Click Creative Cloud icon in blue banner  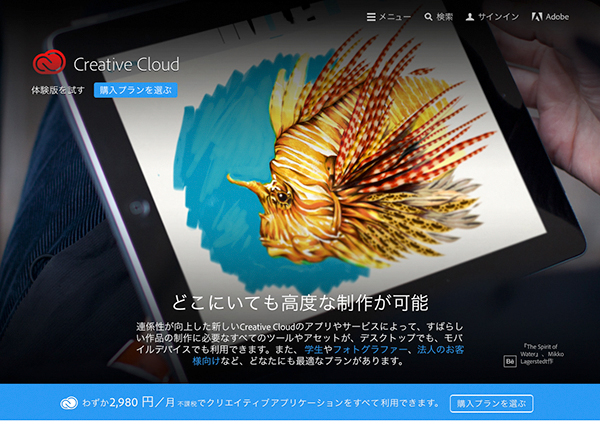point(68,403)
